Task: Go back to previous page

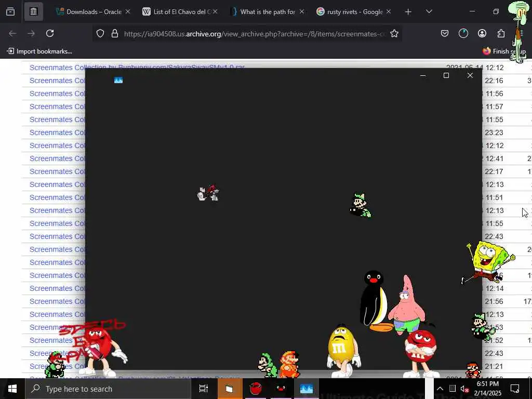Action: (x=12, y=34)
